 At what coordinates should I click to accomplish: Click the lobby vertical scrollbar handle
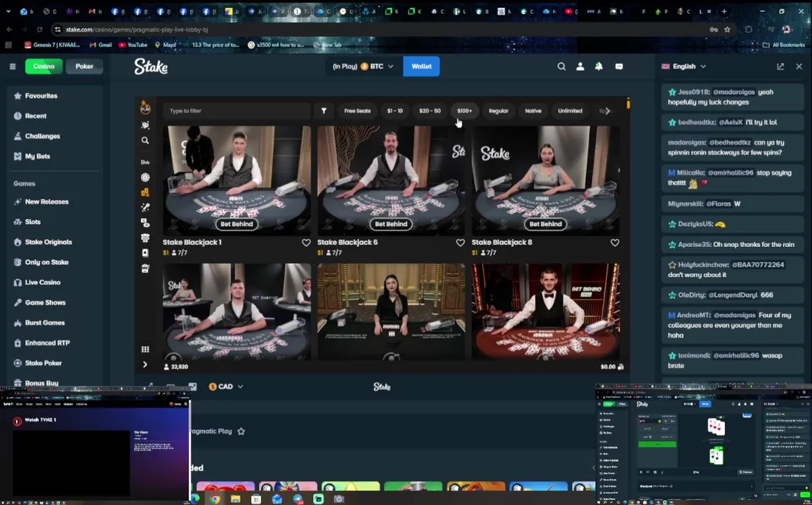pos(628,104)
